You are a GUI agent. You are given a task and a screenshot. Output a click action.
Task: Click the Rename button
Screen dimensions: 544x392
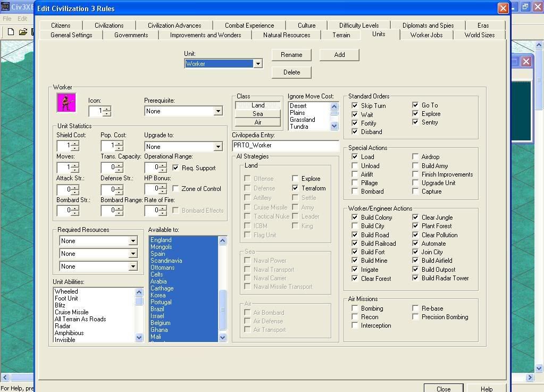click(291, 55)
